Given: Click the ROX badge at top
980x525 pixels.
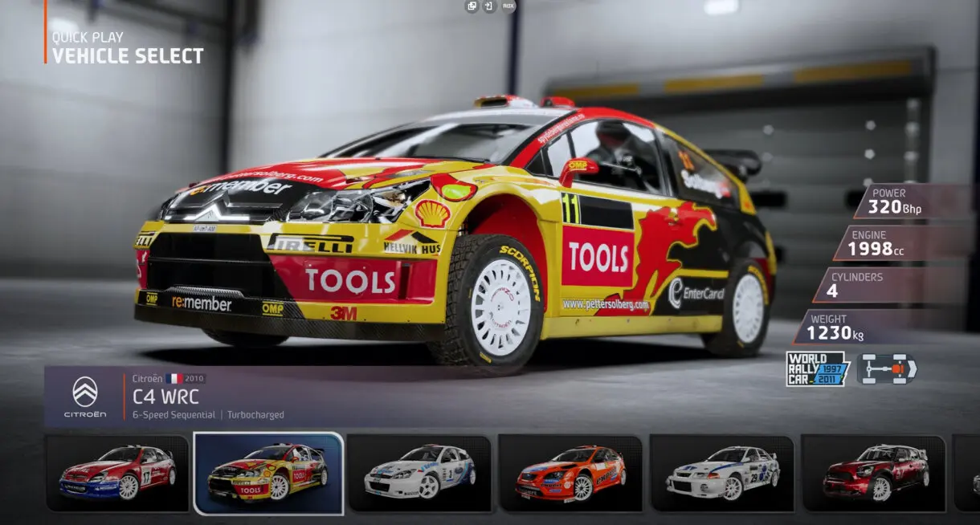Looking at the screenshot, I should [x=508, y=6].
